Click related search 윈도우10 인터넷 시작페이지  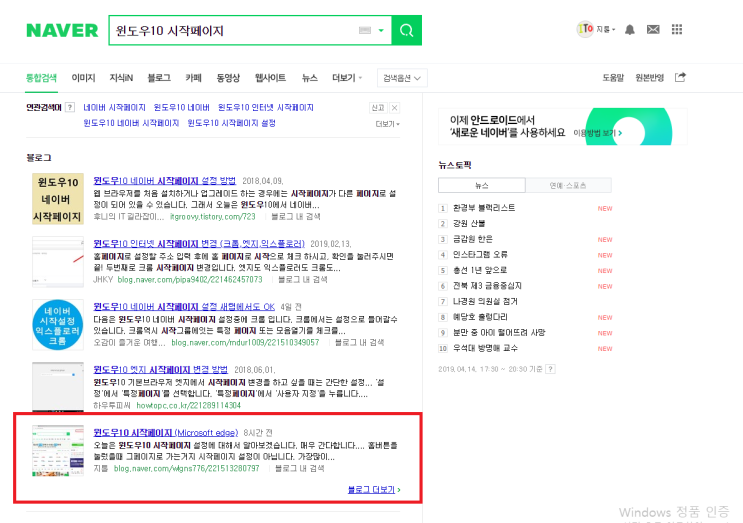(265, 108)
